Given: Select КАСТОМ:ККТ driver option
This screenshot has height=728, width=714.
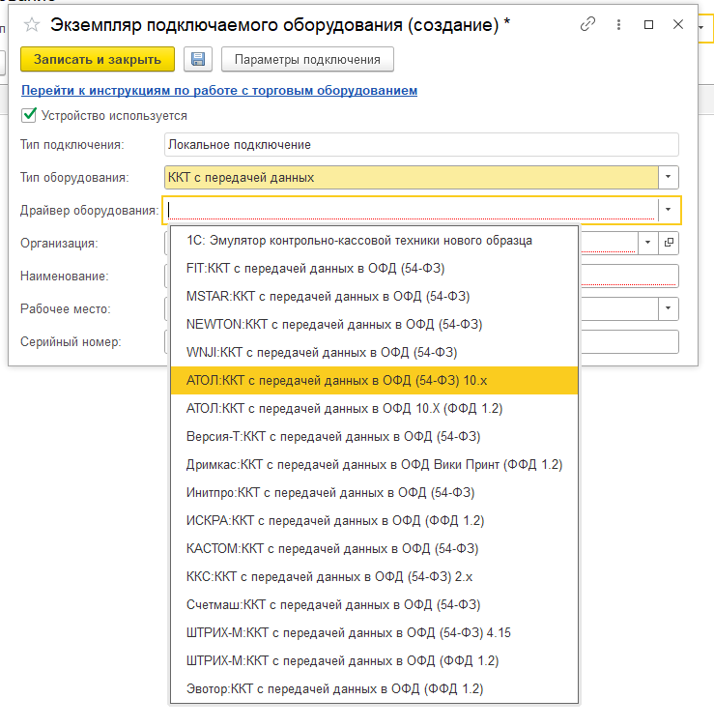Looking at the screenshot, I should click(x=375, y=549).
